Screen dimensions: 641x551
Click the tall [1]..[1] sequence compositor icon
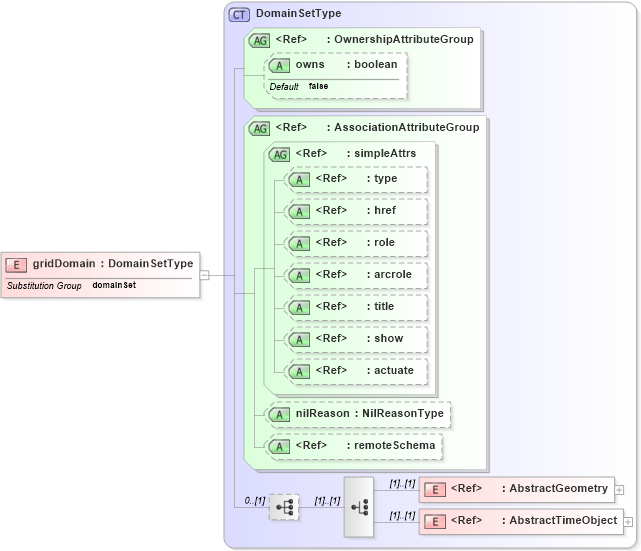pos(359,507)
